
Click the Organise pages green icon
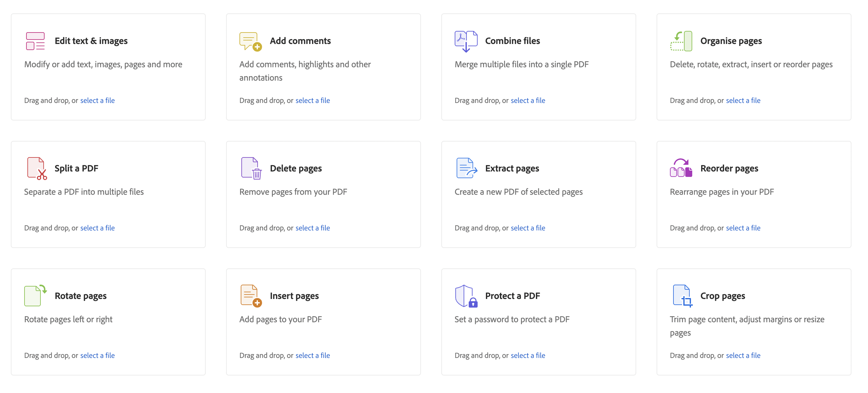(x=681, y=41)
